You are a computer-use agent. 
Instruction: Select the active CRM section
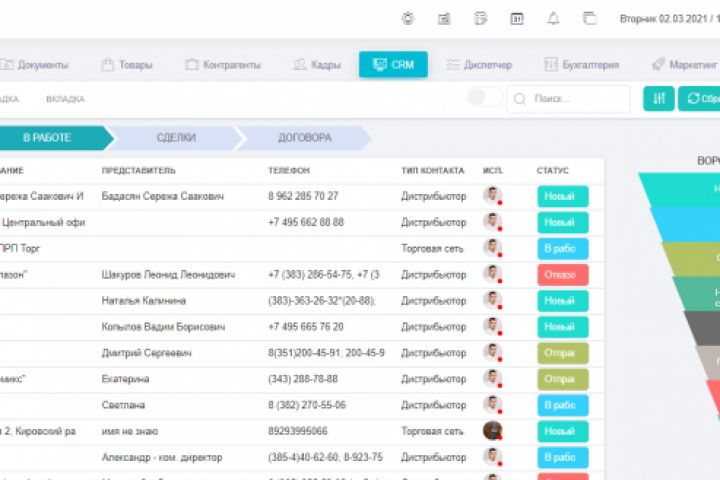click(394, 64)
